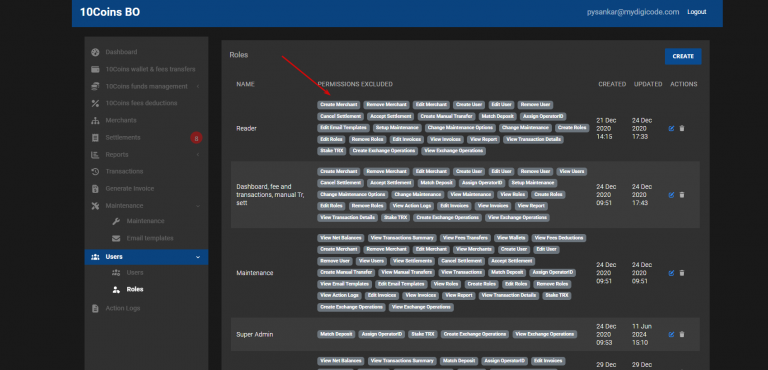This screenshot has height=370, width=768.
Task: Collapse the Users menu chevron
Action: click(198, 257)
